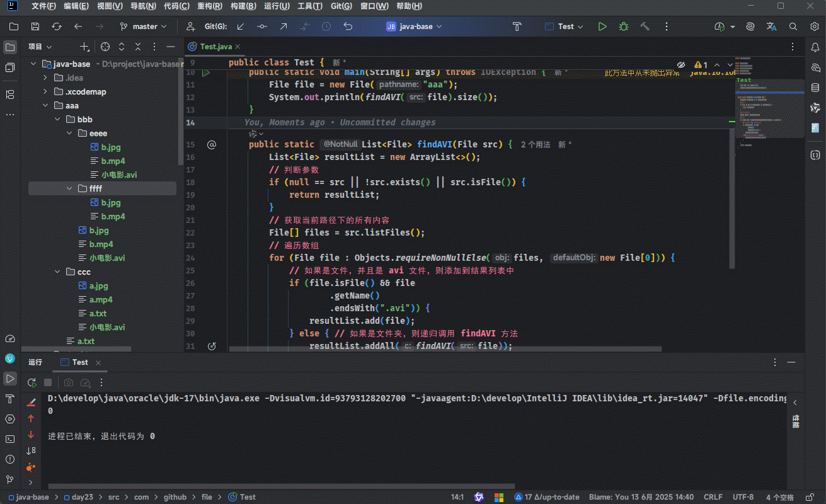826x504 pixels.
Task: Click the UTF-8 encoding status button
Action: pyautogui.click(x=743, y=497)
